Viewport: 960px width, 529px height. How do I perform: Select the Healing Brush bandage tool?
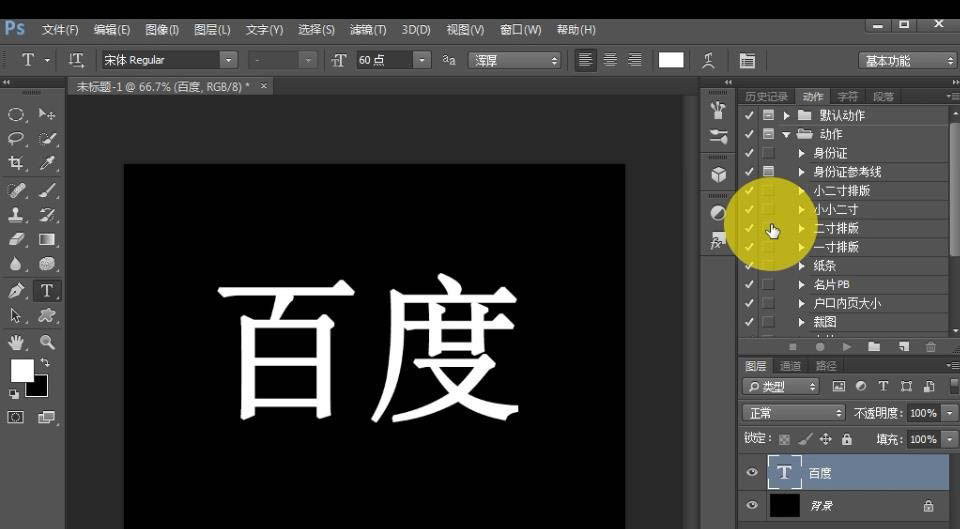(x=16, y=190)
